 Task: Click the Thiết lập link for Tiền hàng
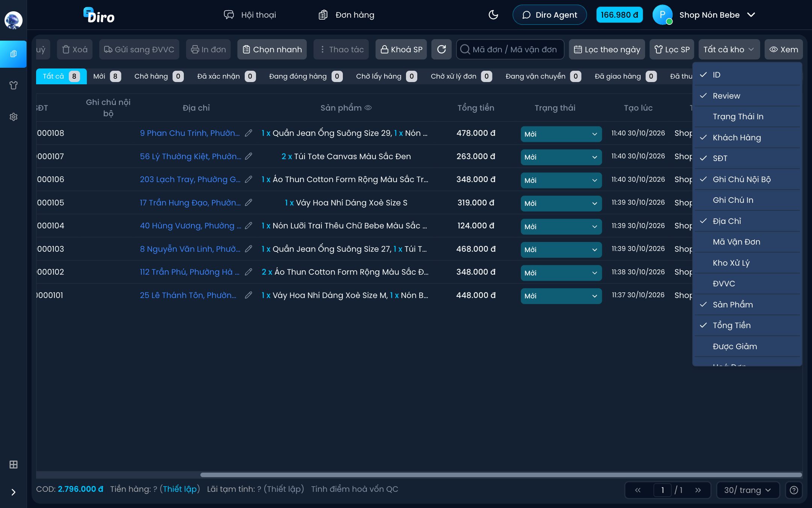point(180,489)
